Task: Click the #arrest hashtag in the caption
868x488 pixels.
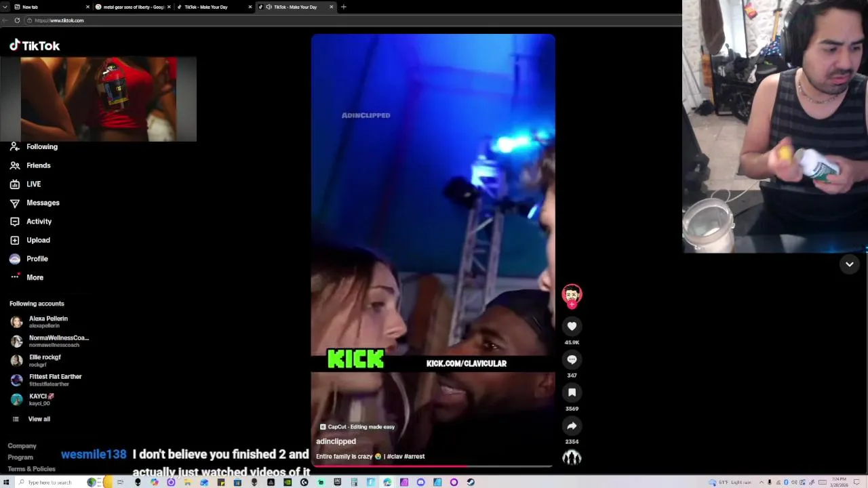Action: coord(414,456)
